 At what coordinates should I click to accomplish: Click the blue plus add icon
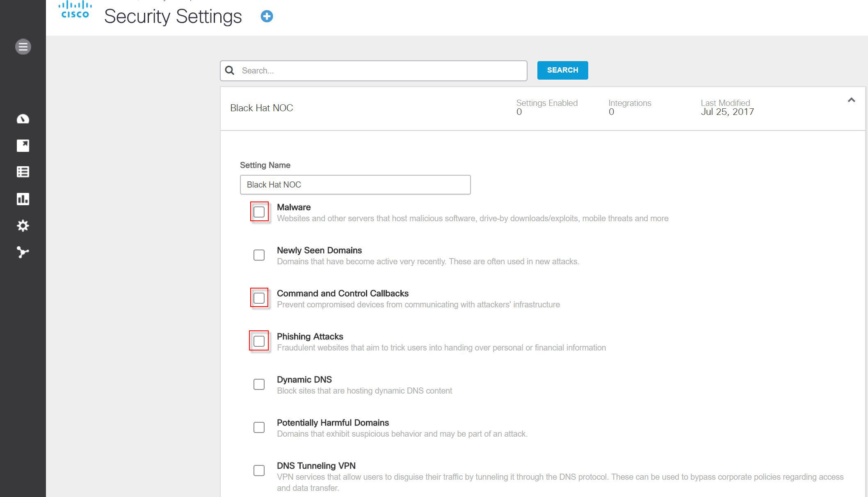pyautogui.click(x=267, y=16)
